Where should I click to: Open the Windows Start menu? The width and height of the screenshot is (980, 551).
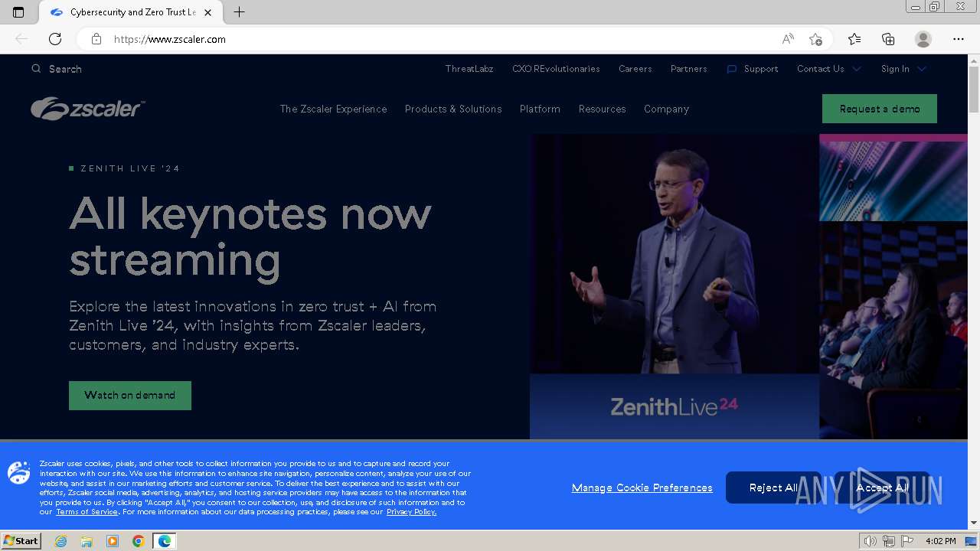tap(21, 541)
